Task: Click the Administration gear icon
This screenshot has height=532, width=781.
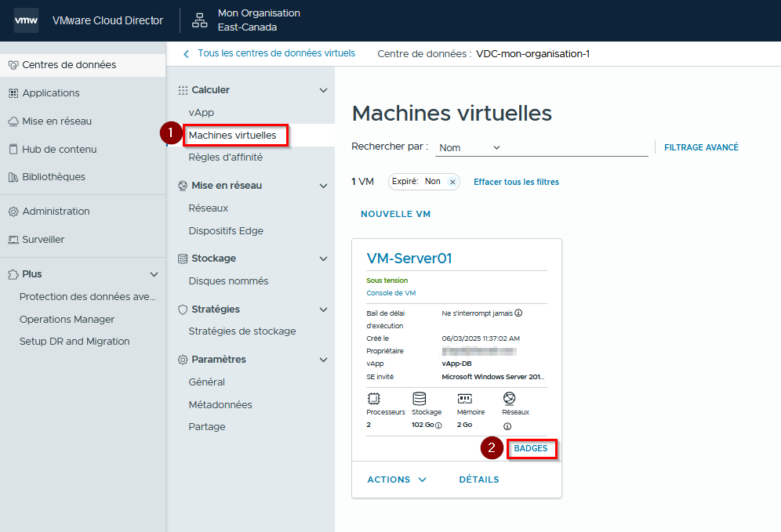Action: pyautogui.click(x=13, y=212)
